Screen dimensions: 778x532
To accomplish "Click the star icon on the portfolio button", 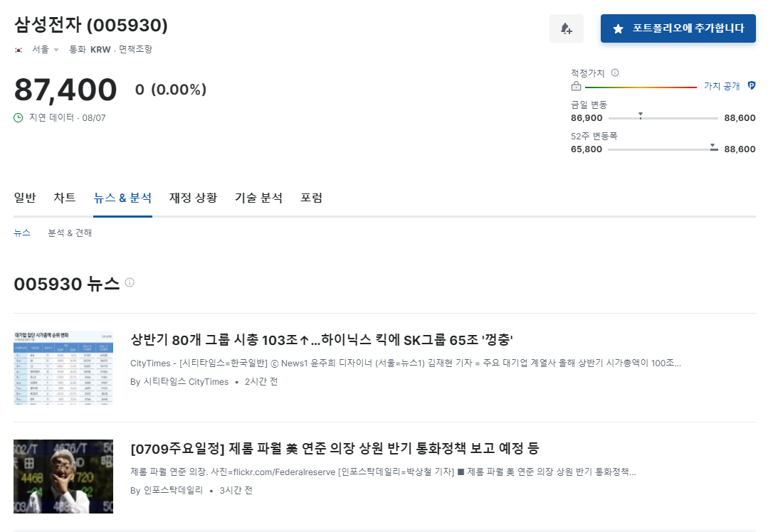I will tap(619, 28).
